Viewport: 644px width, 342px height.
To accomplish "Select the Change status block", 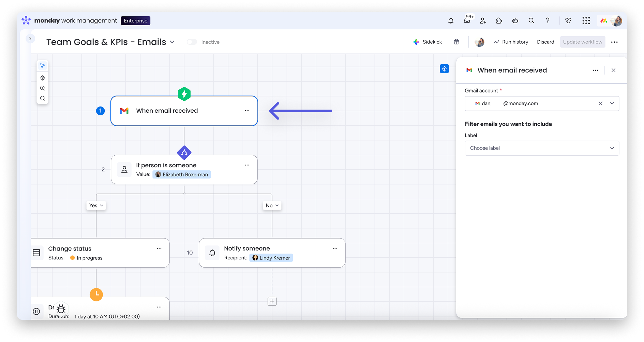I will [100, 253].
